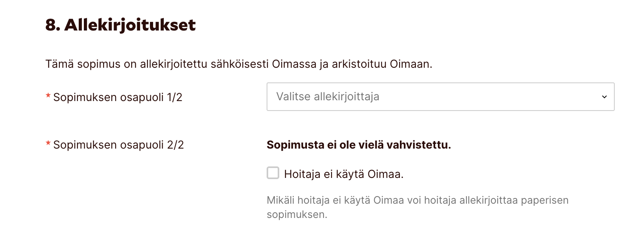Screen dimensions: 644x233
Task: Click help text starting "Mikäli hoitaja ei käytä"
Action: point(417,201)
